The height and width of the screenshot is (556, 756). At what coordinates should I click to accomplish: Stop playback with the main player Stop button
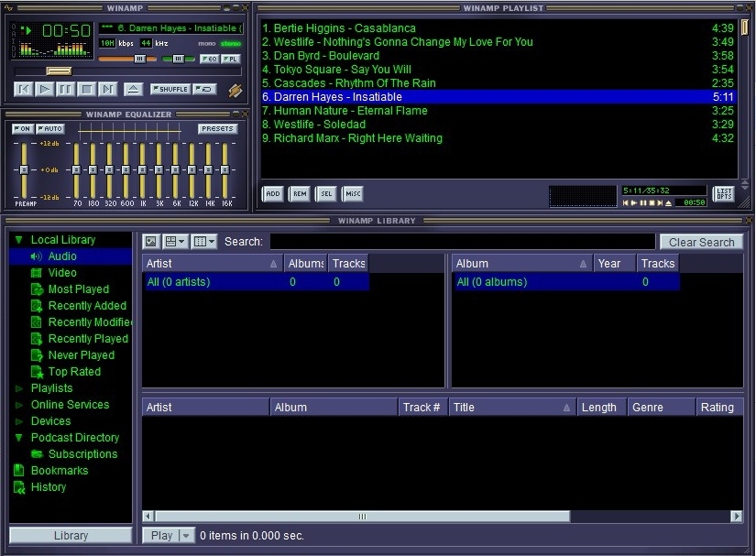tap(87, 89)
